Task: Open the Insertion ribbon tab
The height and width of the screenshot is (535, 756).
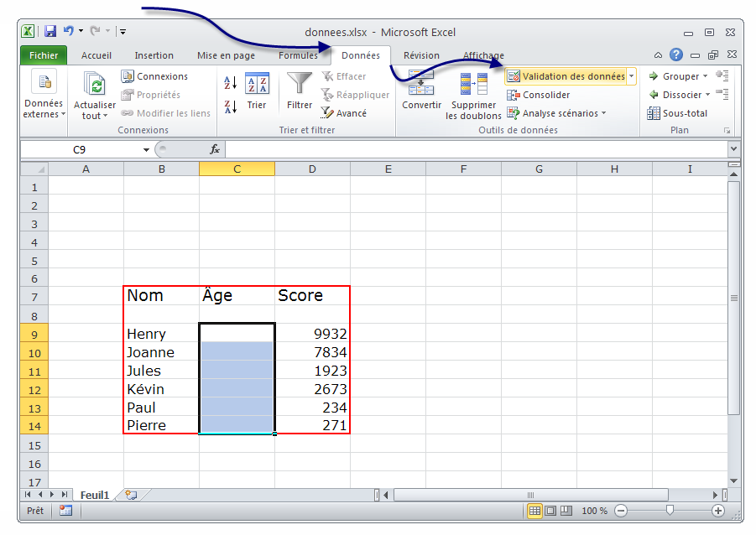Action: point(154,55)
